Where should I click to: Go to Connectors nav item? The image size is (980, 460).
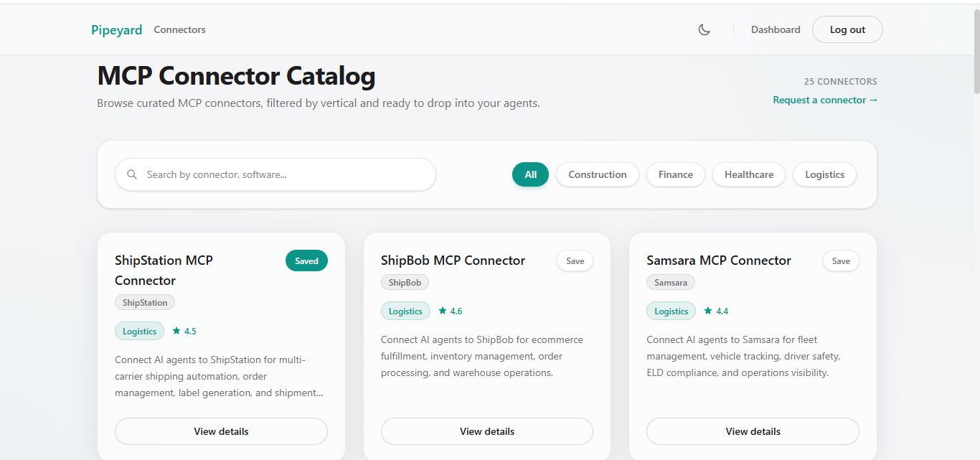tap(179, 29)
